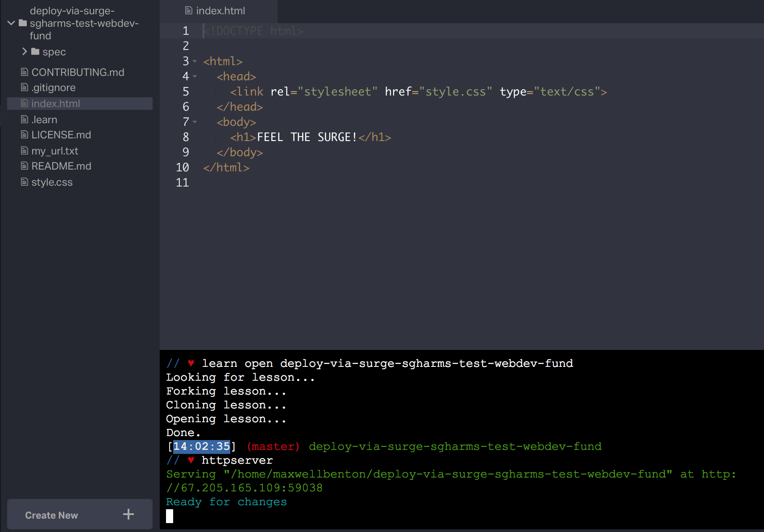Screen dimensions: 764x532
Task: Click the closing </head> tag
Action: (x=240, y=107)
